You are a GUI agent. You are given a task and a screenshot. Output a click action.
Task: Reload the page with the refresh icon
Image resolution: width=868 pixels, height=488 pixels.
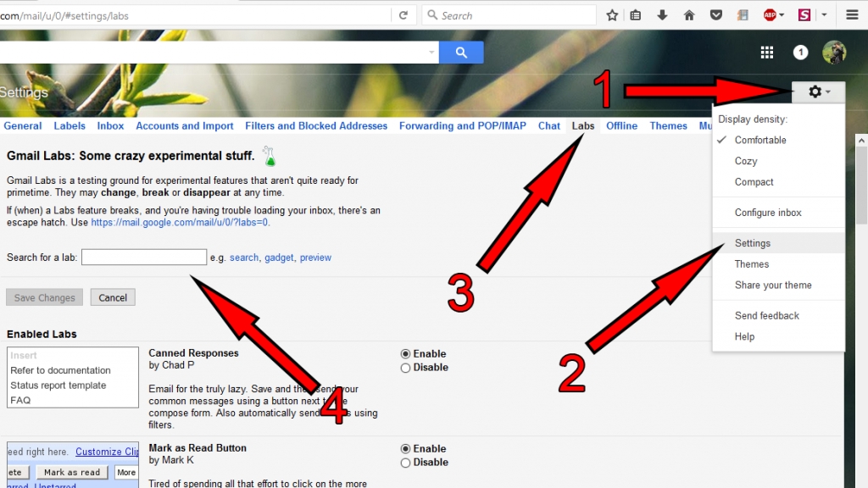click(403, 15)
